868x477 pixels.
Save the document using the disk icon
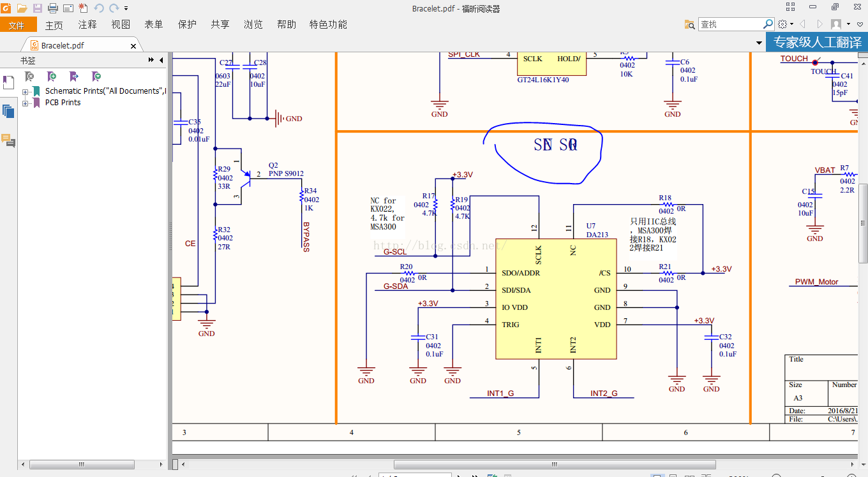click(x=38, y=8)
